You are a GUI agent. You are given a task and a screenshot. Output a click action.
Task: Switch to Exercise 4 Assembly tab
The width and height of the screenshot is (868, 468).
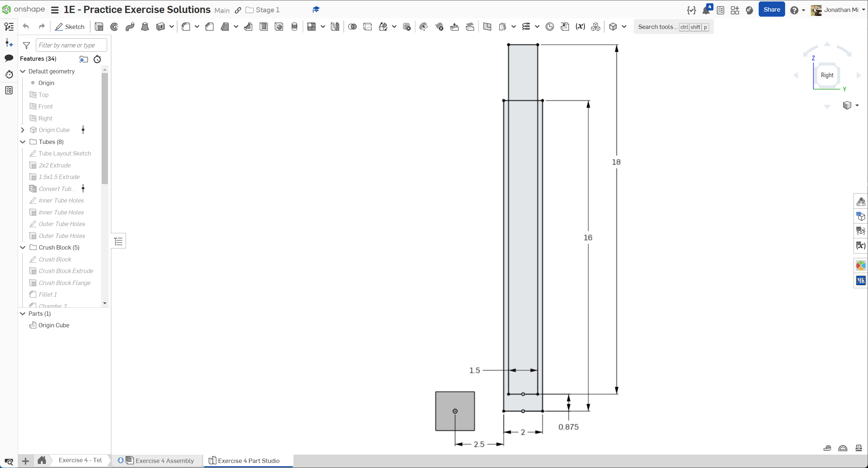click(x=164, y=460)
